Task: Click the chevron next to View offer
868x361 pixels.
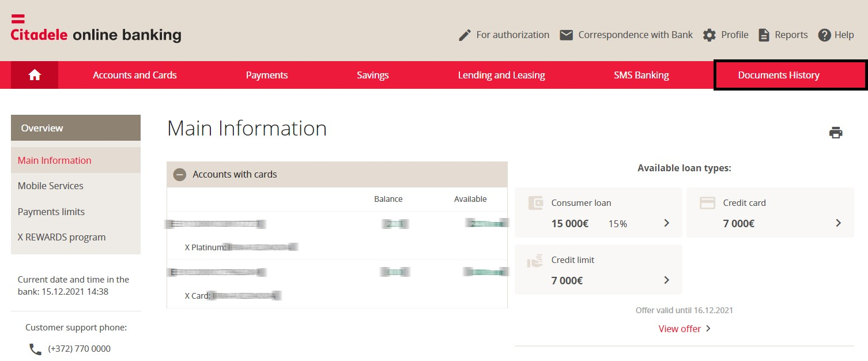Action: pyautogui.click(x=708, y=329)
